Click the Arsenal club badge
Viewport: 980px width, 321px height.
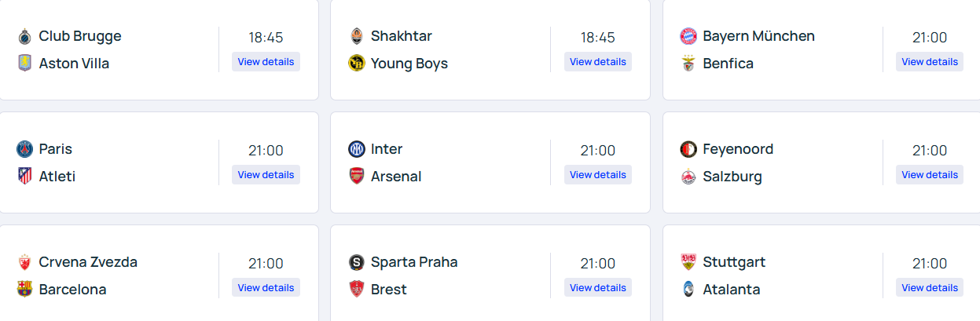click(x=357, y=177)
